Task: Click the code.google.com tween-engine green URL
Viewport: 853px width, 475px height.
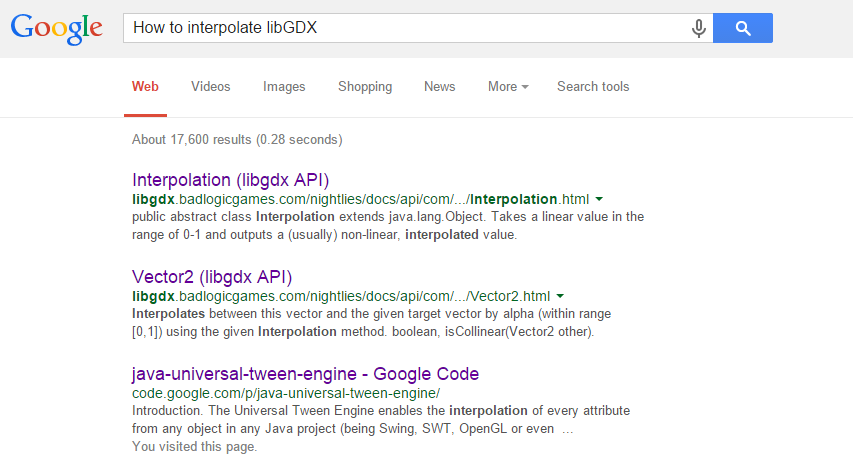Action: 286,393
